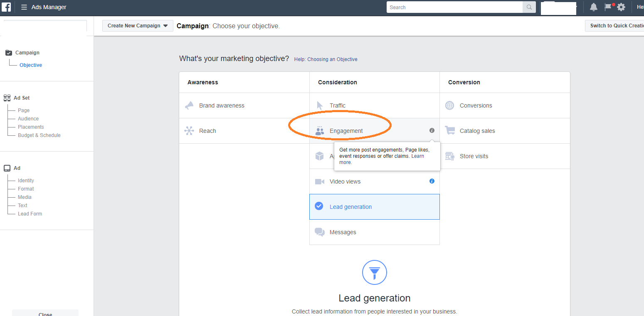Click the Ads Manager title text
644x316 pixels.
(x=49, y=7)
